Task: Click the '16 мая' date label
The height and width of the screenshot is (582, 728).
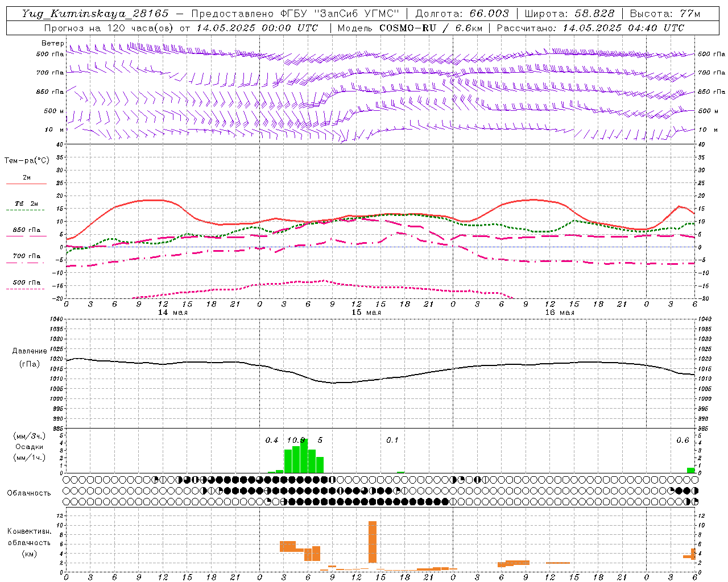Action: (x=560, y=313)
